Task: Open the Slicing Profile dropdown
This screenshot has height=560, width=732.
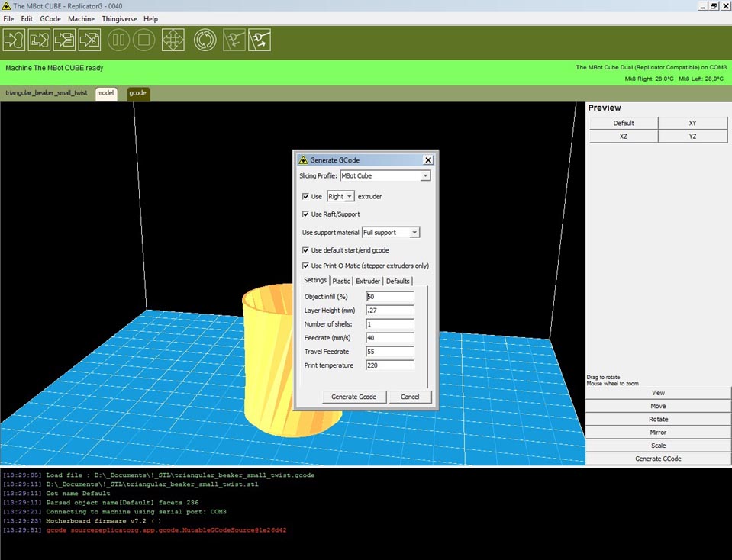Action: tap(425, 176)
